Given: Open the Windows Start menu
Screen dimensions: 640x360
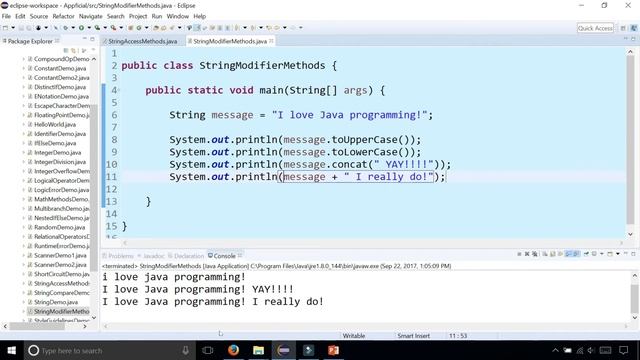Looking at the screenshot, I should [x=11, y=350].
